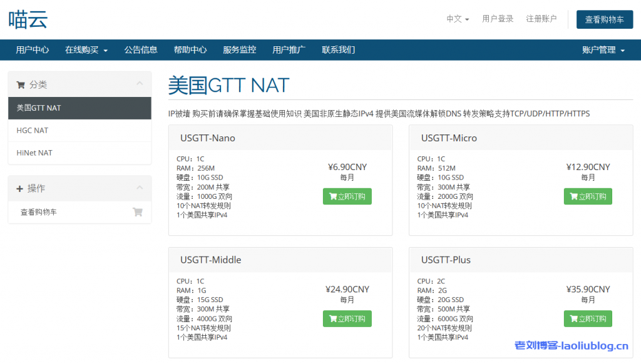Click 立即订购 for USGTT-Plus

(588, 318)
